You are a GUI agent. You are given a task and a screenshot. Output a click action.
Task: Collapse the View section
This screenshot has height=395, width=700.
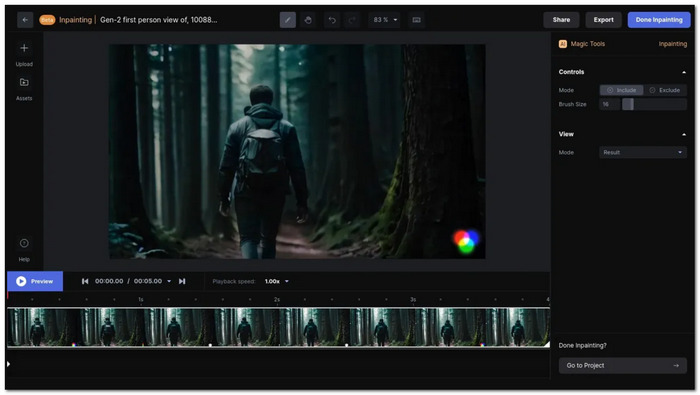click(x=683, y=134)
